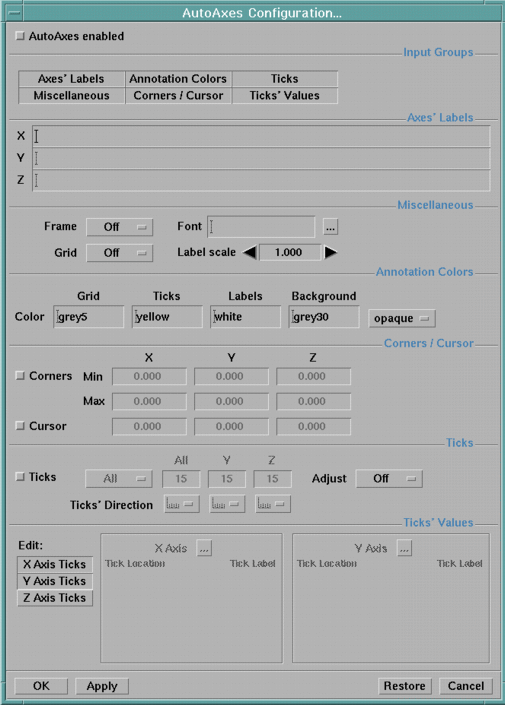Click the Font text field
This screenshot has width=505, height=705.
coord(261,227)
